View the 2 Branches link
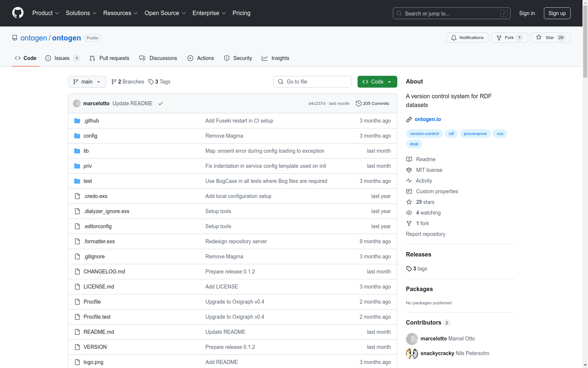The width and height of the screenshot is (588, 368). (128, 82)
